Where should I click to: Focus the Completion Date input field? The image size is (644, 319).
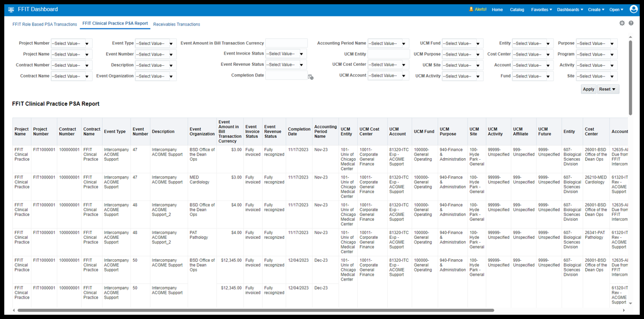[286, 75]
